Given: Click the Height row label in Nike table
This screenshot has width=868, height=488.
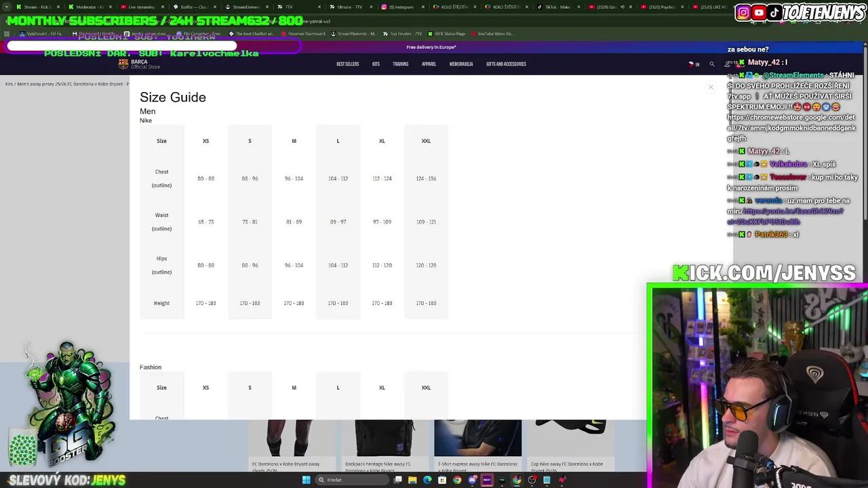Looking at the screenshot, I should click(161, 303).
